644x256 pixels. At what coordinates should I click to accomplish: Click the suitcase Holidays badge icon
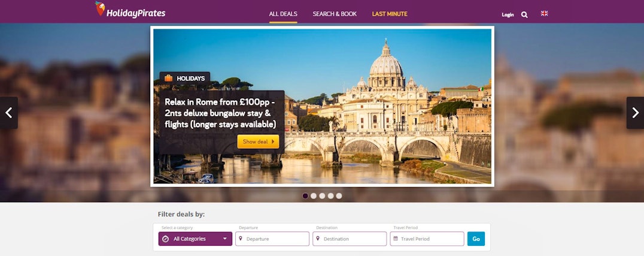[x=168, y=78]
